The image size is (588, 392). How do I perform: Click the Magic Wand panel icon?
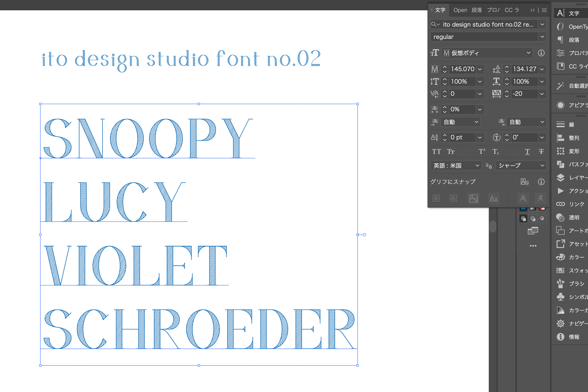click(560, 86)
